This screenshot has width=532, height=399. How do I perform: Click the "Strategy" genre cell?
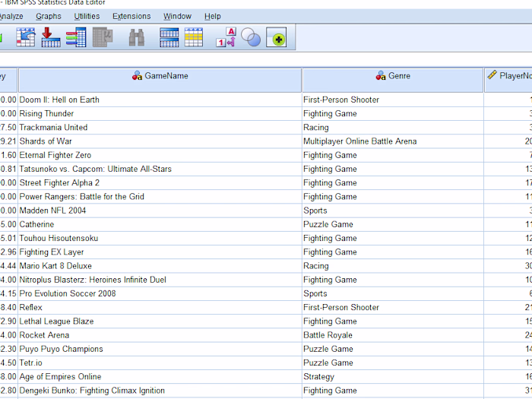393,377
